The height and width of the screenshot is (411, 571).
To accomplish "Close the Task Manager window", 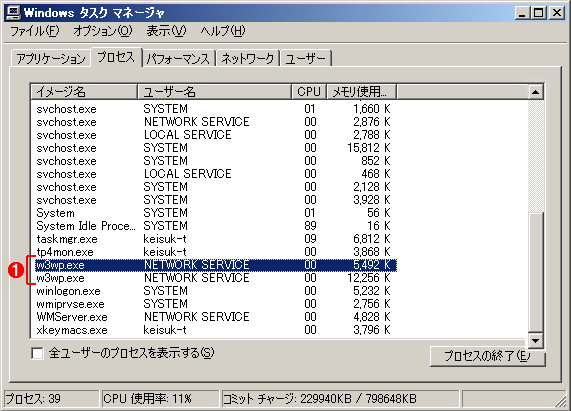I will click(557, 13).
